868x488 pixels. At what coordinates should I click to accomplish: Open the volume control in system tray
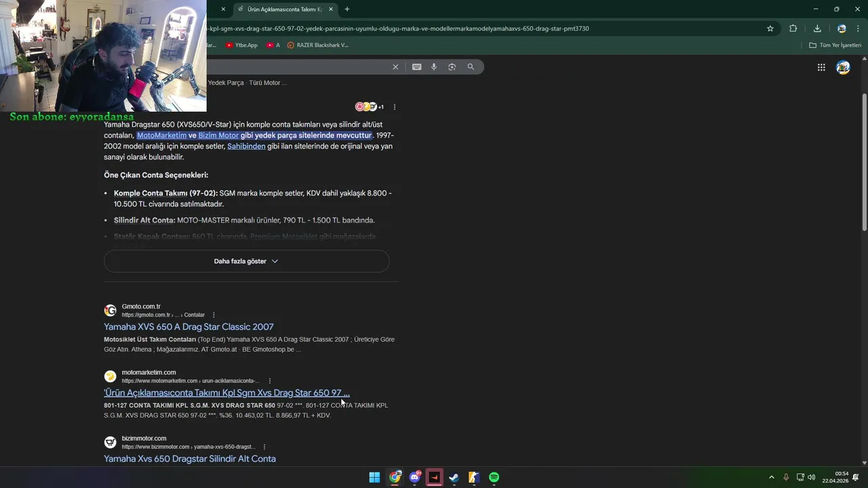[x=812, y=477]
